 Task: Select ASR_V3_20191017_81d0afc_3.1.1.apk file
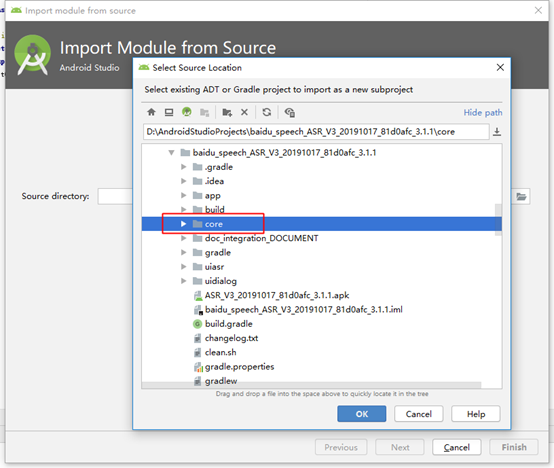[x=322, y=295]
